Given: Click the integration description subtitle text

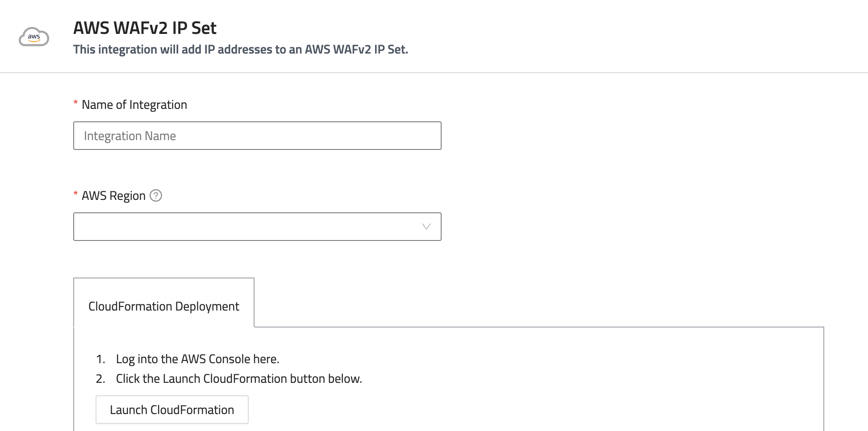Looking at the screenshot, I should tap(240, 50).
